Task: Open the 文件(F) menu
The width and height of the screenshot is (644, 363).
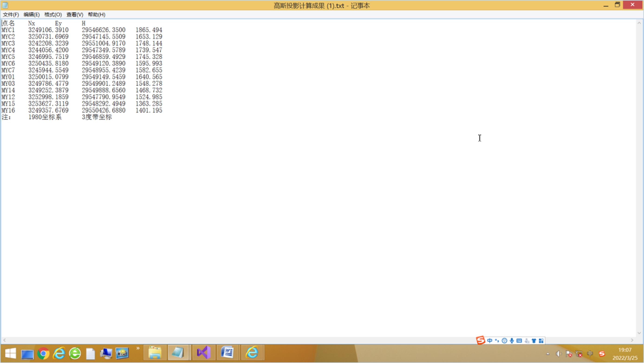Action: click(x=11, y=14)
